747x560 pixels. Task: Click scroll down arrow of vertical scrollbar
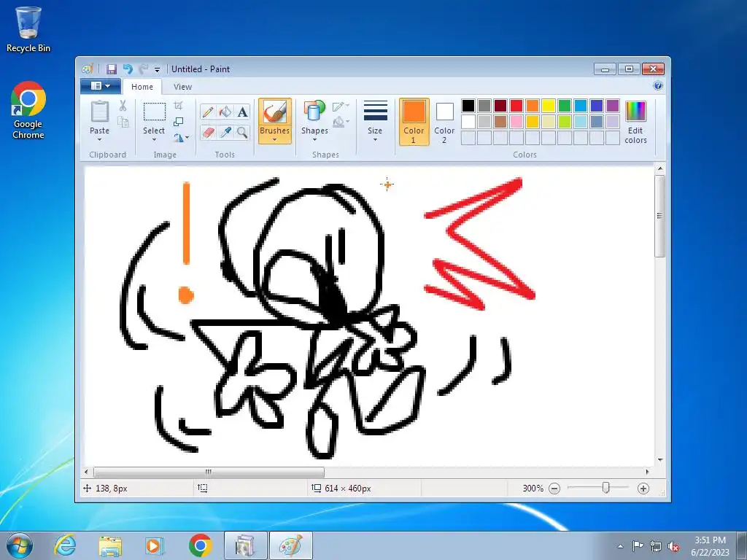pyautogui.click(x=659, y=460)
